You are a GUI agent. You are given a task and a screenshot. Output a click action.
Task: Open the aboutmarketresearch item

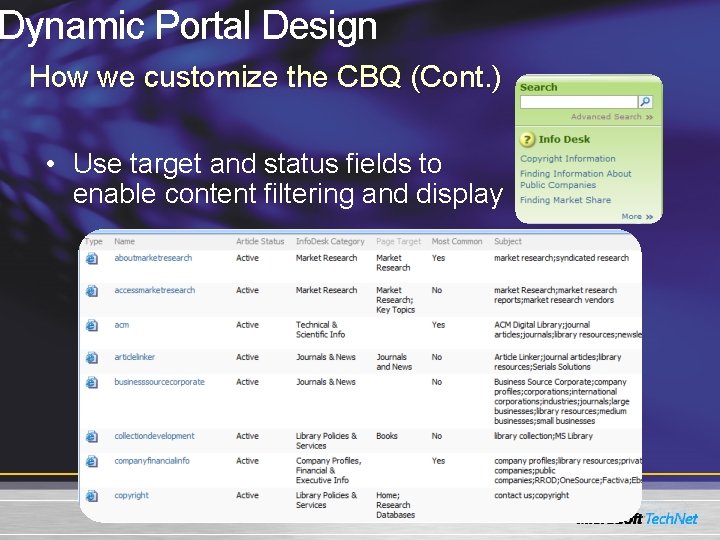pyautogui.click(x=153, y=258)
